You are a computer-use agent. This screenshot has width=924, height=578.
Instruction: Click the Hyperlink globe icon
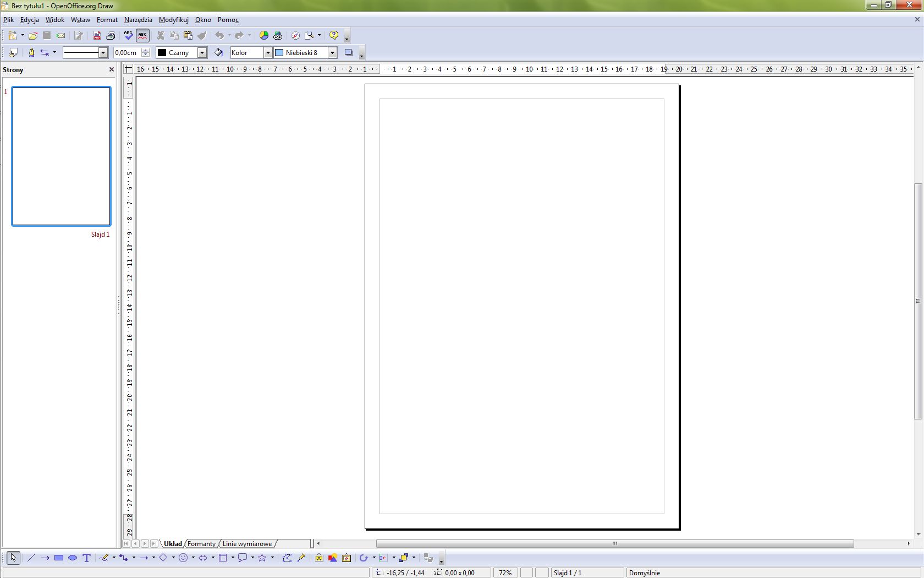278,35
